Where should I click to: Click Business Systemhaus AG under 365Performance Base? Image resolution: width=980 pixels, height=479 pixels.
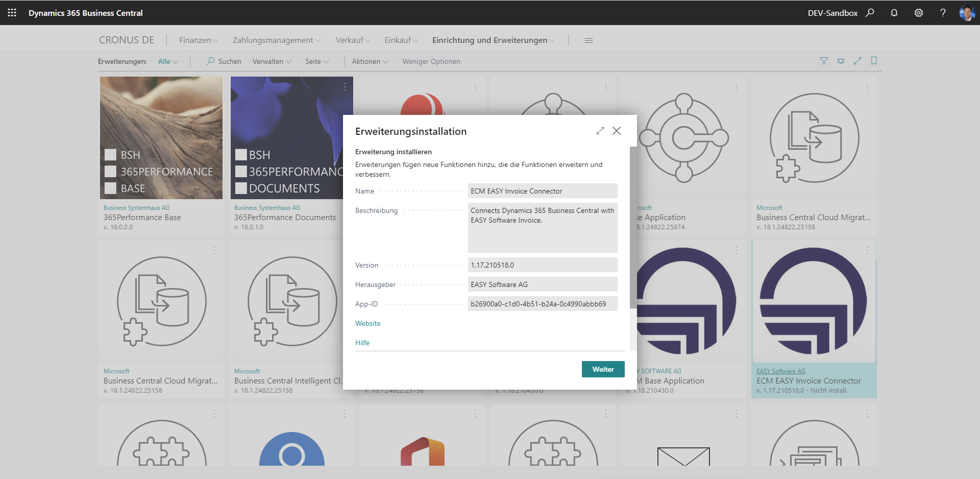tap(136, 208)
